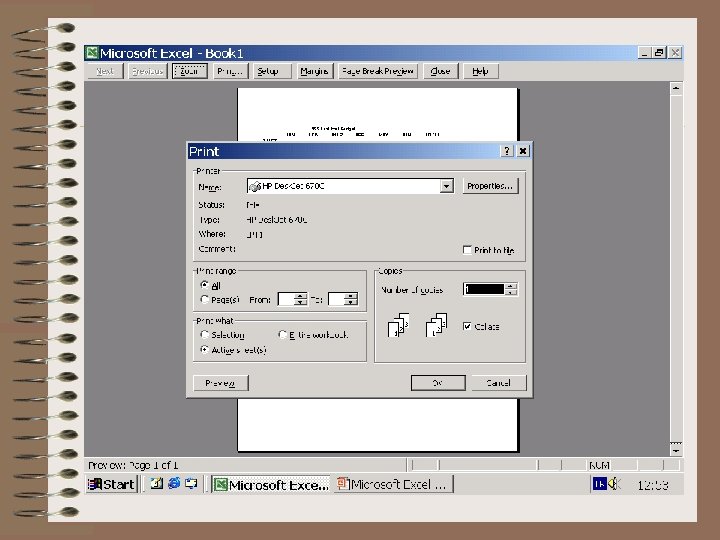Click the vertical scrollbar down arrow
Viewport: 720px width, 540px height.
(x=676, y=450)
